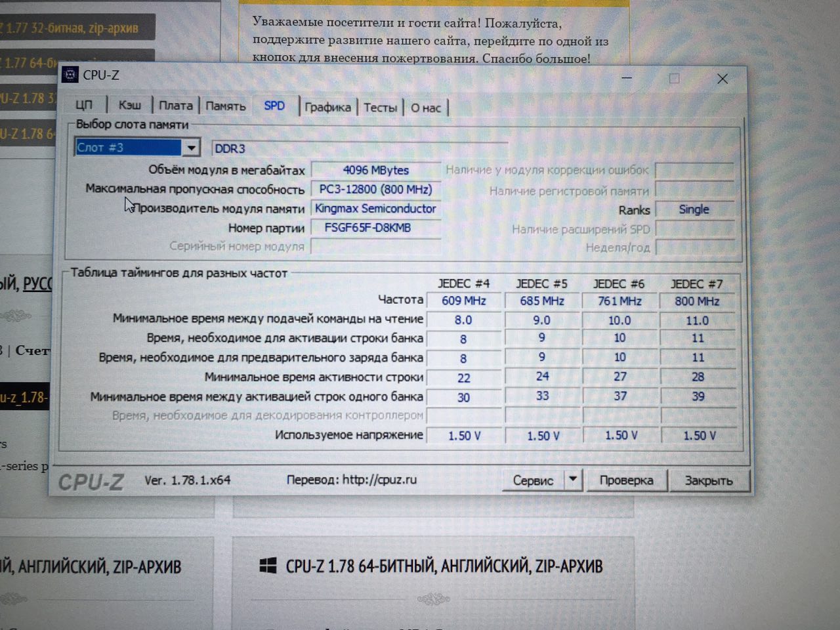Viewport: 840px width, 630px height.
Task: Click the JEDEC #7 column header
Action: pos(697,284)
